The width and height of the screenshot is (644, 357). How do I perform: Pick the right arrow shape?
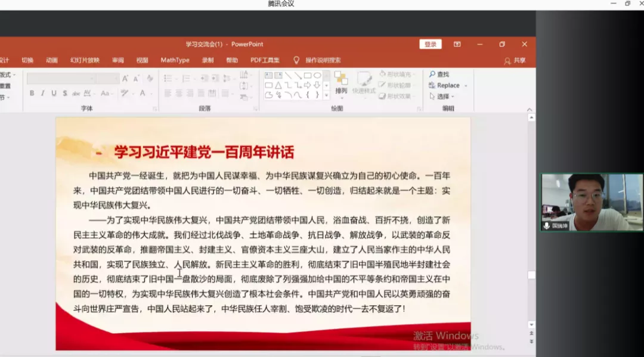[x=308, y=85]
